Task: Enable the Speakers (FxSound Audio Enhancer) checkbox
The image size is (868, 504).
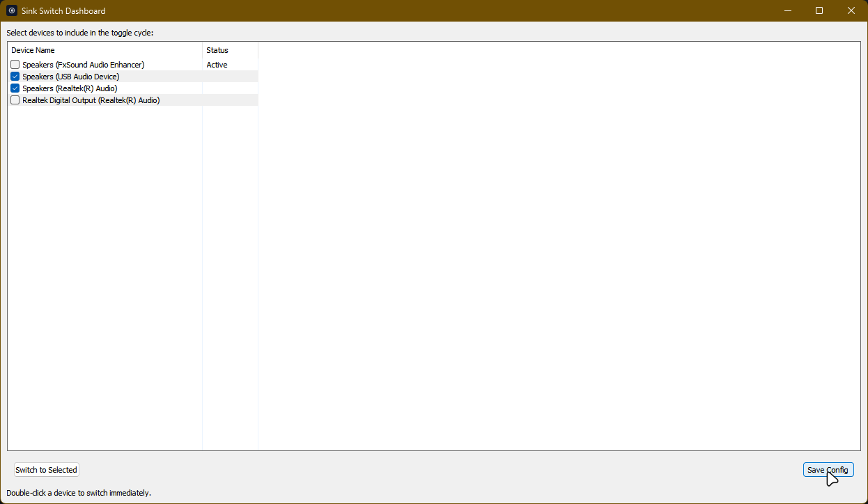Action: (15, 64)
